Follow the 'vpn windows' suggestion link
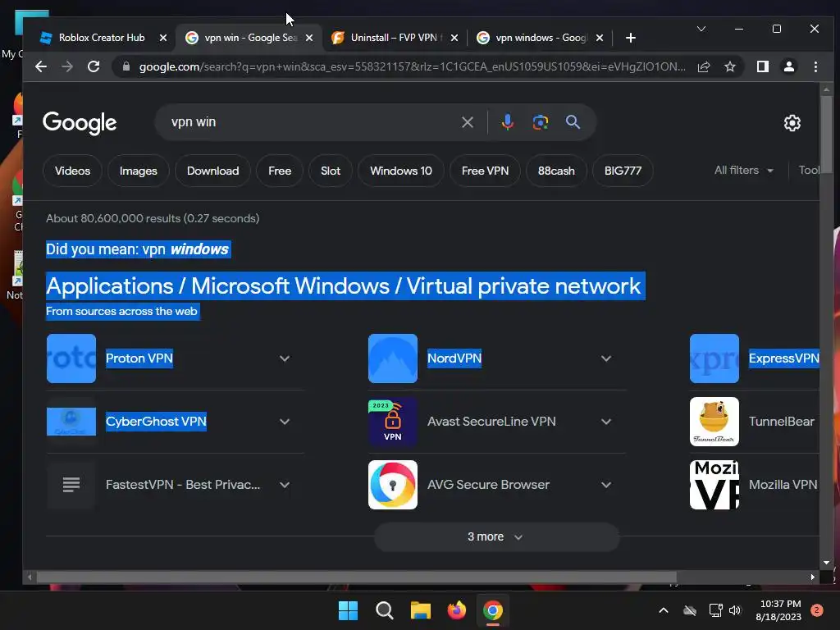 click(x=185, y=249)
